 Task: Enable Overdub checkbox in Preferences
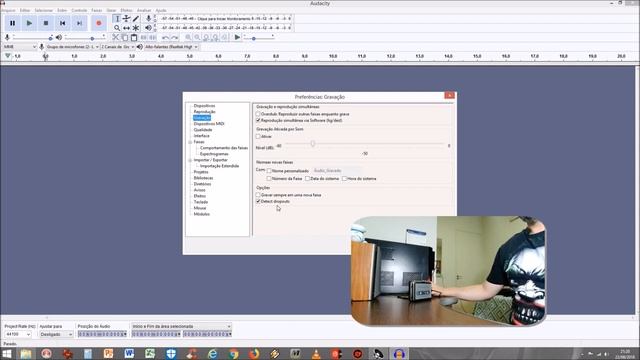(258, 114)
